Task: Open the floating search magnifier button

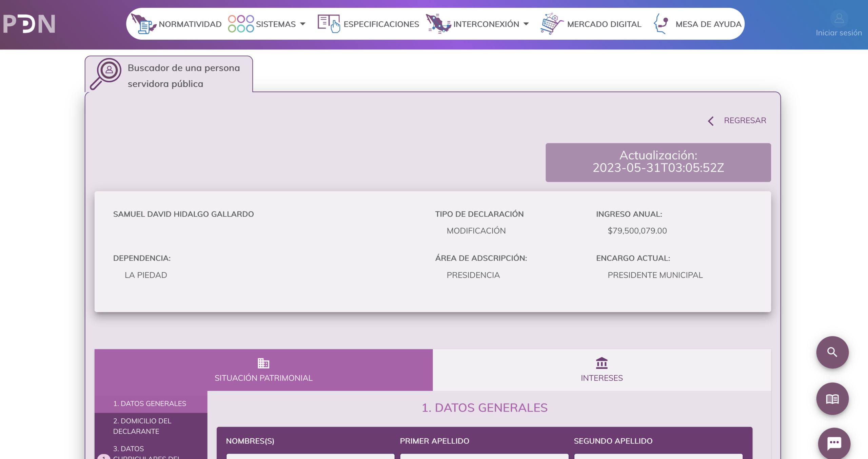Action: pos(832,352)
